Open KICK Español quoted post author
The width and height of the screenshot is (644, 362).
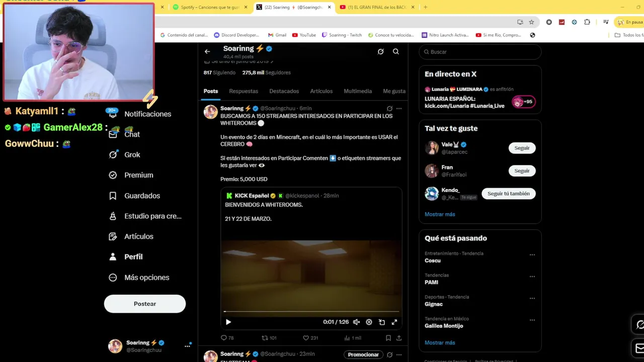252,196
